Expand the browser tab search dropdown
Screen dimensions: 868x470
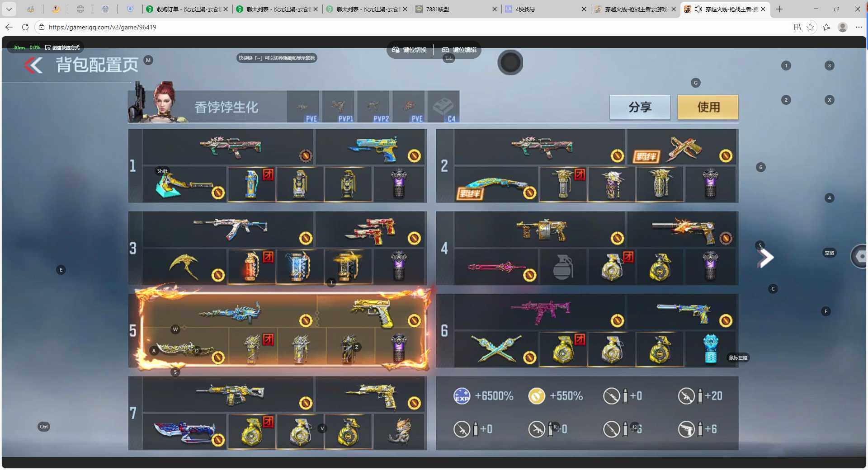[9, 9]
